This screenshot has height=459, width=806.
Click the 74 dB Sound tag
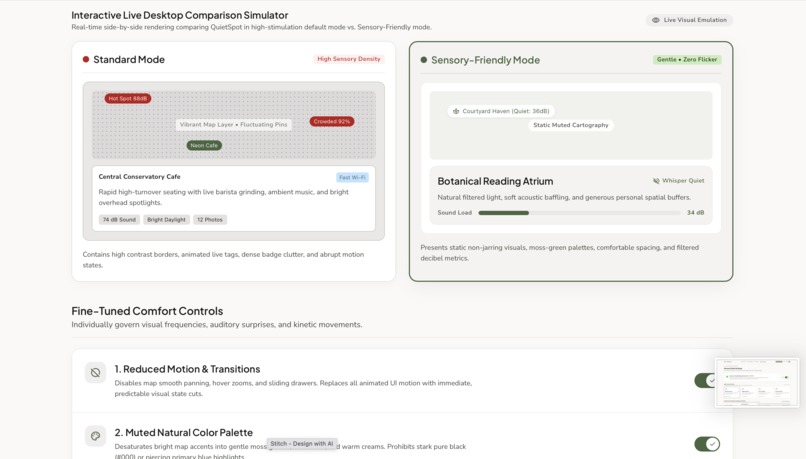pyautogui.click(x=119, y=219)
